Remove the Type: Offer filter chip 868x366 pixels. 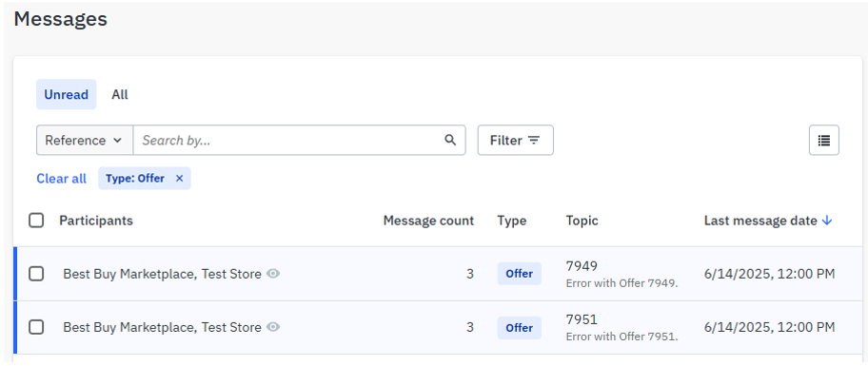[179, 179]
